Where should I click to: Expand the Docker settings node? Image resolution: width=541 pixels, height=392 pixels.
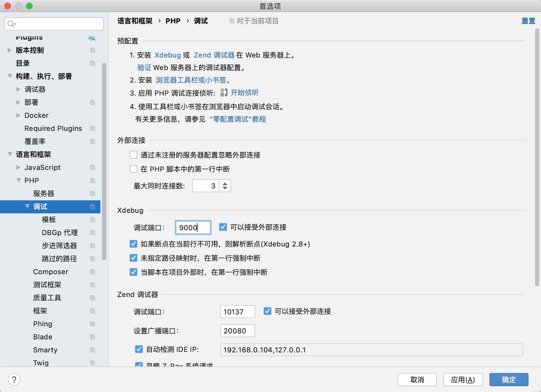18,115
